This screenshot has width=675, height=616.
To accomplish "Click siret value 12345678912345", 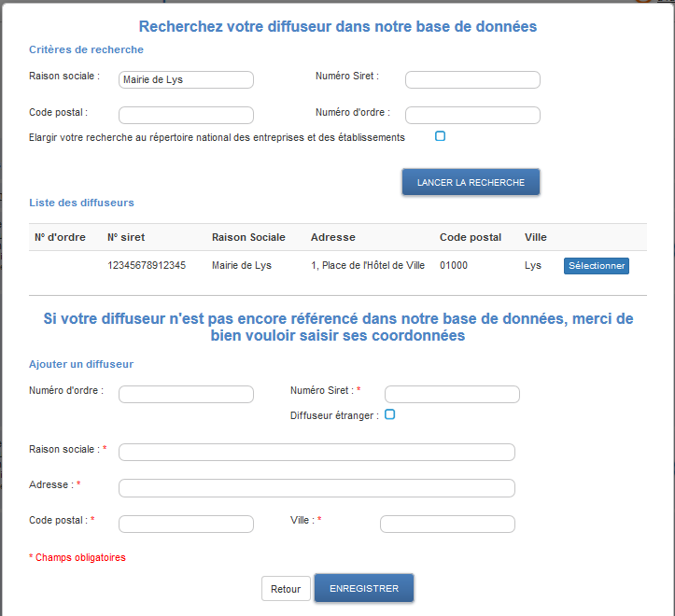I will [147, 265].
